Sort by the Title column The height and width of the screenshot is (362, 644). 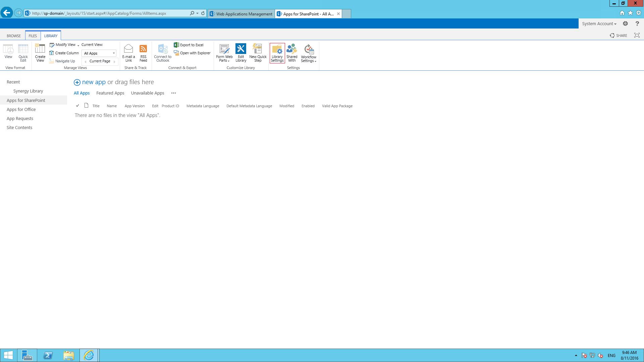96,106
